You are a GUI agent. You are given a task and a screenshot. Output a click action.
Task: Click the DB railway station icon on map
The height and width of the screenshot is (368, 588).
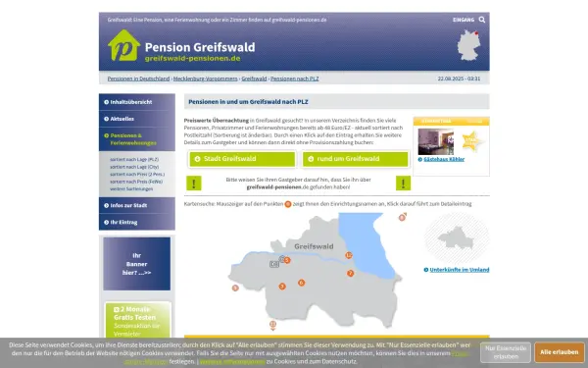click(x=274, y=264)
